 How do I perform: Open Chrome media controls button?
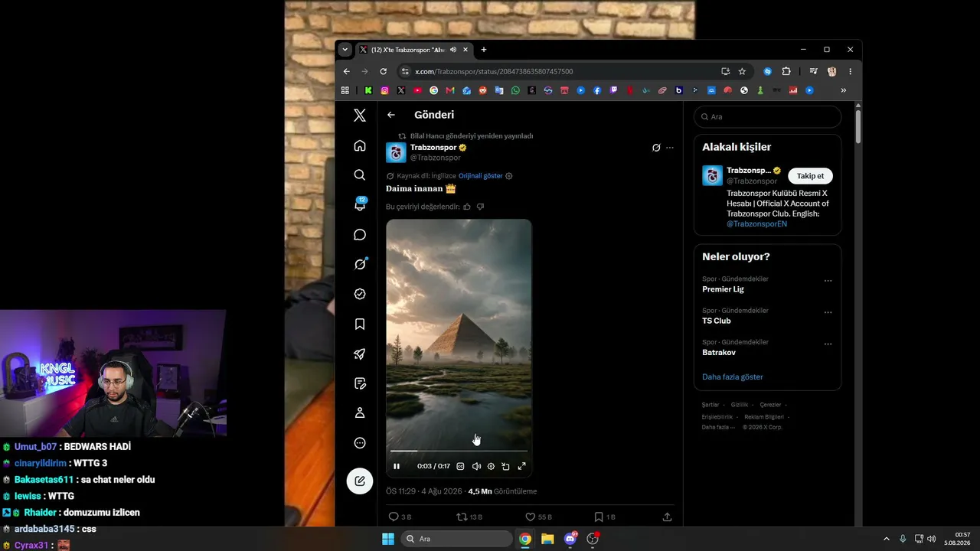(x=814, y=71)
